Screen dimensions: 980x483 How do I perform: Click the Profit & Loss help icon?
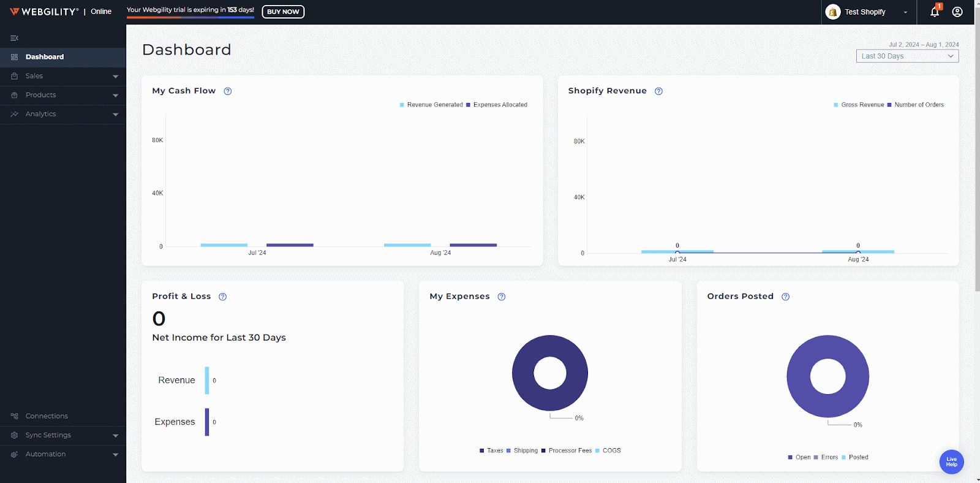(x=223, y=297)
